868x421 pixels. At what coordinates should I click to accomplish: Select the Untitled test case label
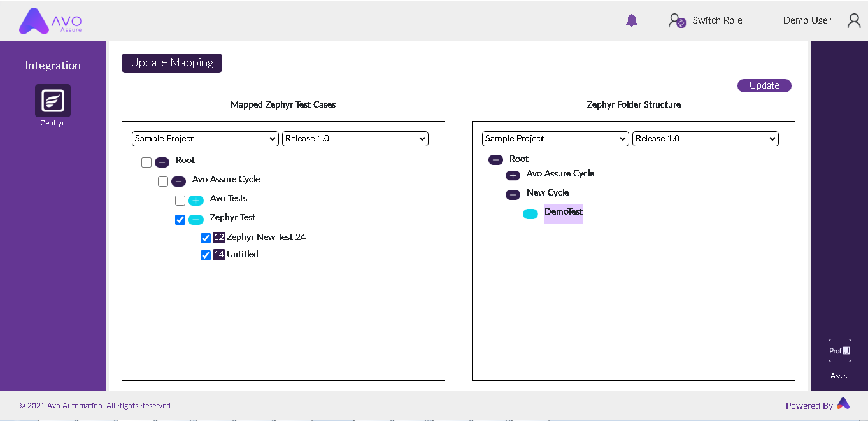click(x=243, y=254)
